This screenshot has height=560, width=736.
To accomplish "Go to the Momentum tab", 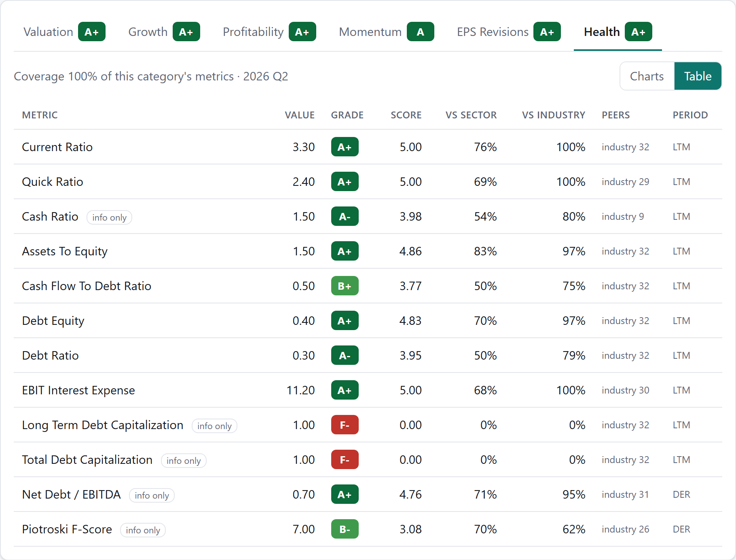I will coord(387,32).
